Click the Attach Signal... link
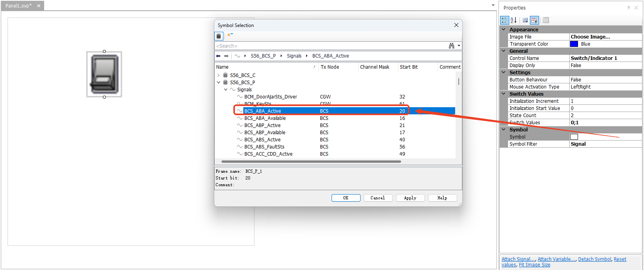Screen dimensions: 644x270 [518, 259]
